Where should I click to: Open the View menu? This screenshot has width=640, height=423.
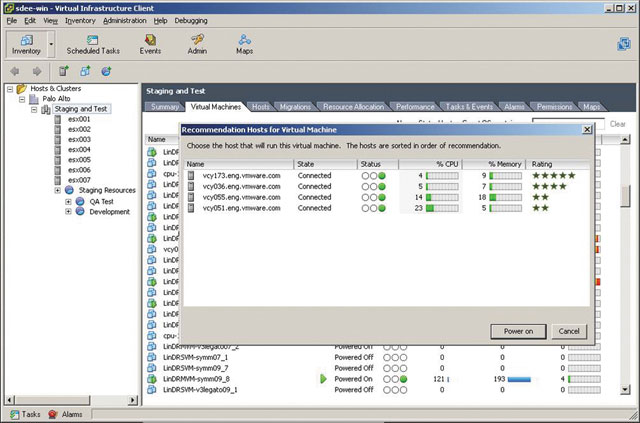pos(50,20)
